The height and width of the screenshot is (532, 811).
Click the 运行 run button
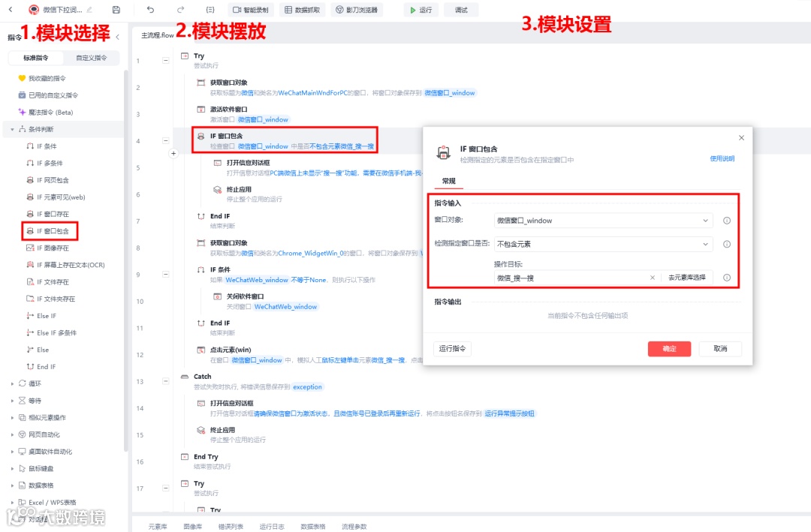point(421,10)
